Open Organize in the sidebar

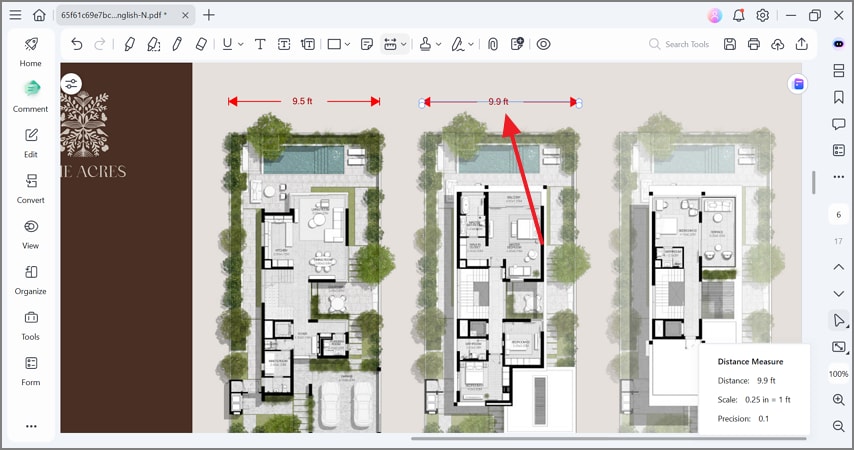click(30, 279)
